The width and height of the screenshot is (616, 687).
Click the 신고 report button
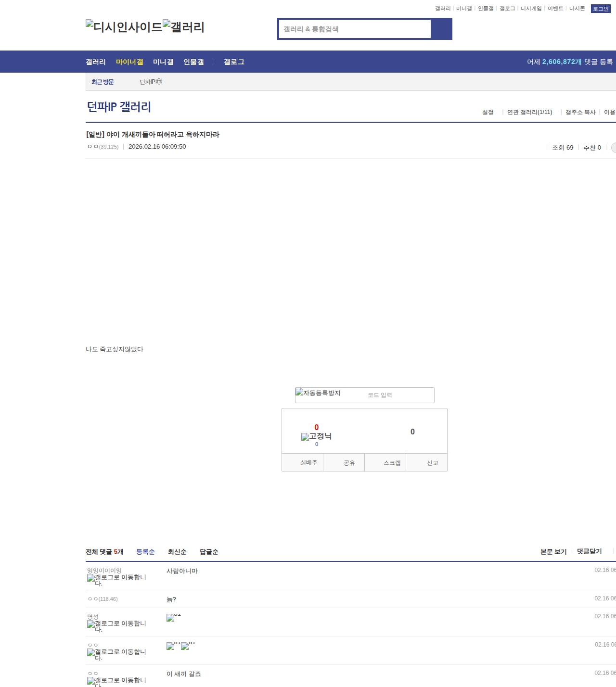[x=432, y=463]
